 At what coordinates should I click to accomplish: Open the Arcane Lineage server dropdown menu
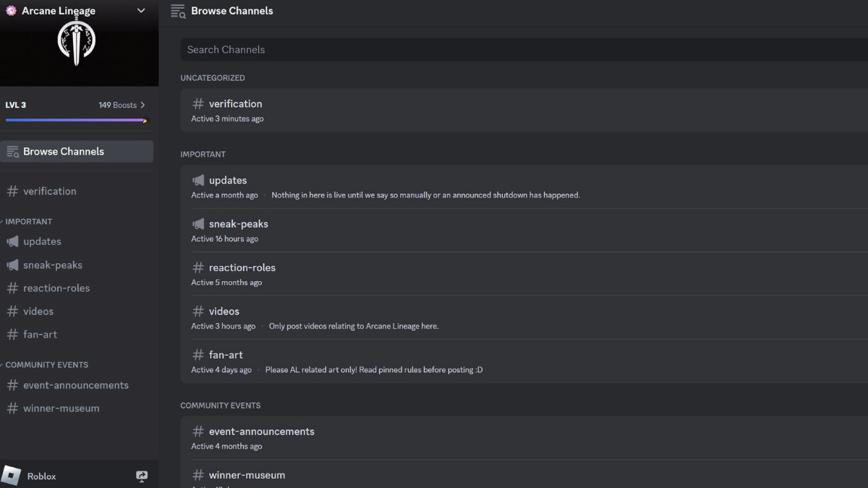tap(141, 11)
